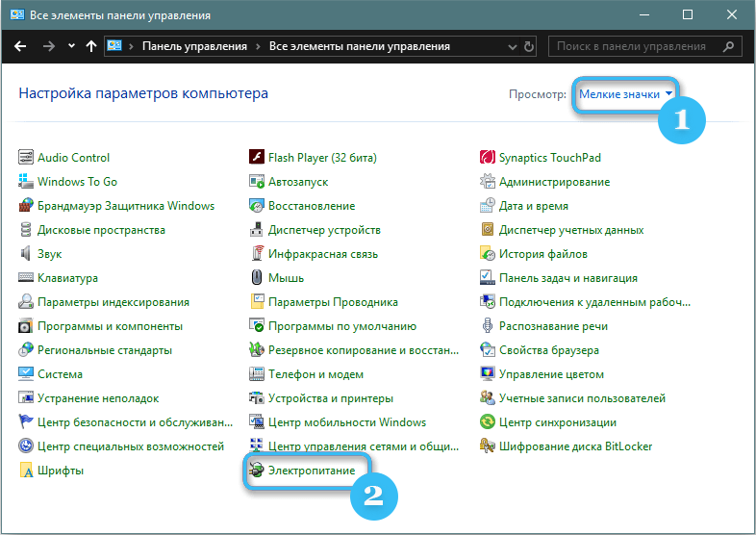The height and width of the screenshot is (535, 756).
Task: Click the forward navigation arrow
Action: click(49, 46)
